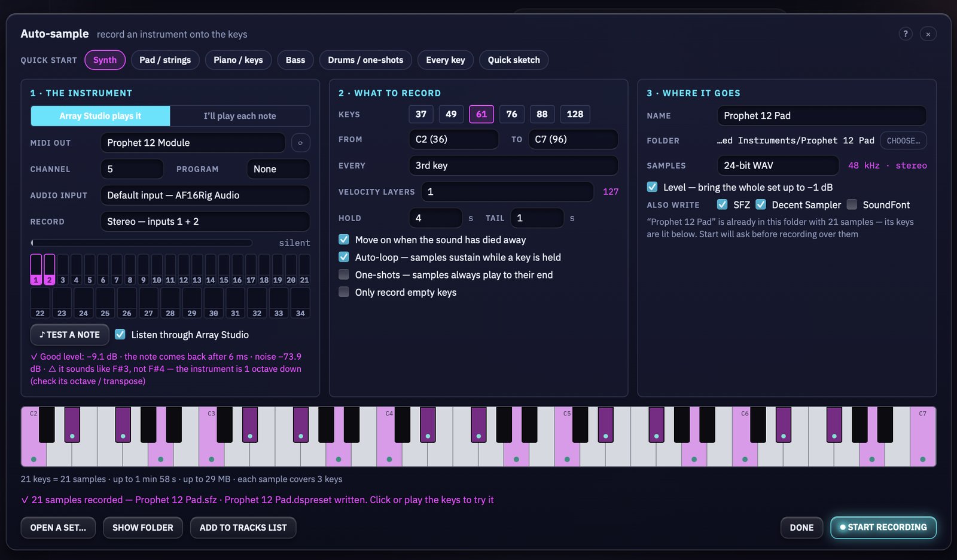This screenshot has height=560, width=957.
Task: Open the help question mark icon
Action: 906,33
